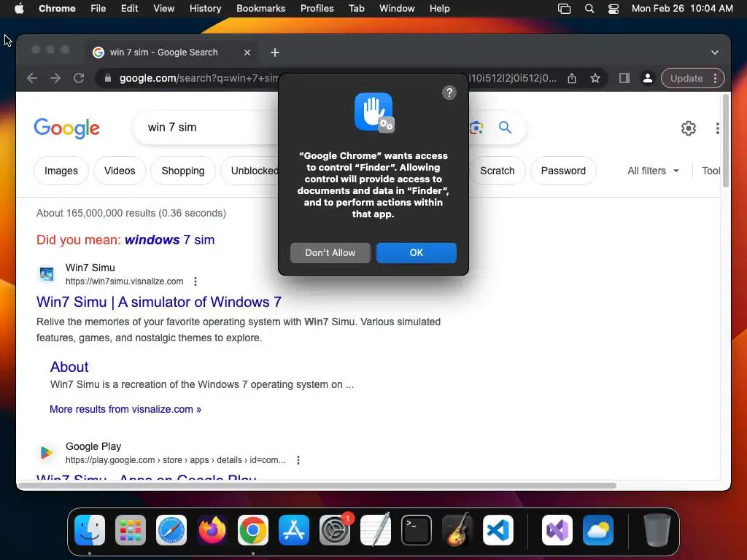Open the History menu
This screenshot has width=747, height=560.
click(205, 9)
